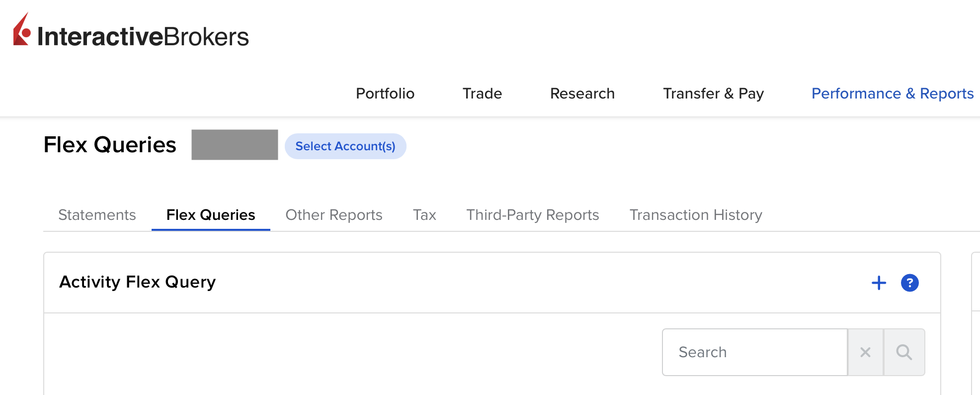
Task: Open the Trade menu
Action: coord(482,94)
